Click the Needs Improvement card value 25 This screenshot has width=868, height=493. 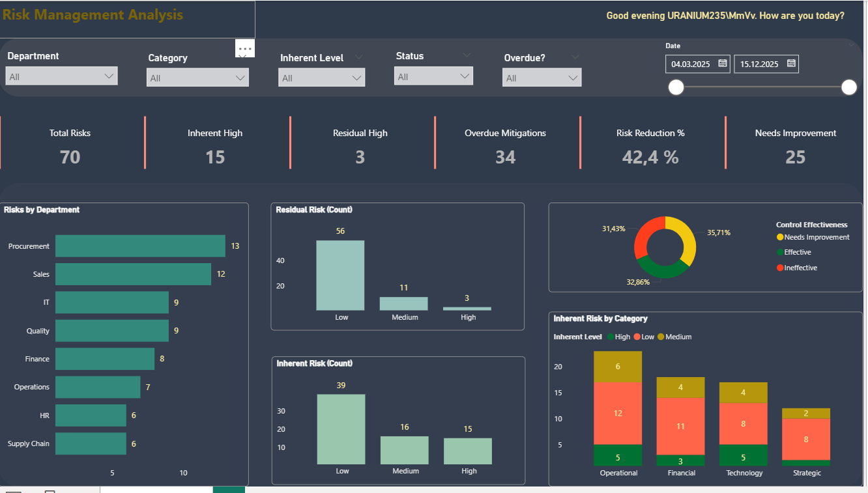tap(796, 157)
